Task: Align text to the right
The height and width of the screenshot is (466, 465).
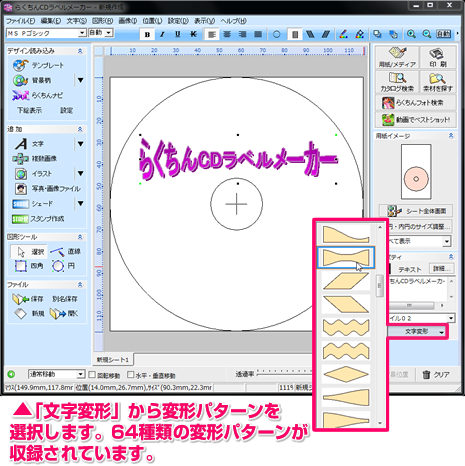Action: click(242, 34)
